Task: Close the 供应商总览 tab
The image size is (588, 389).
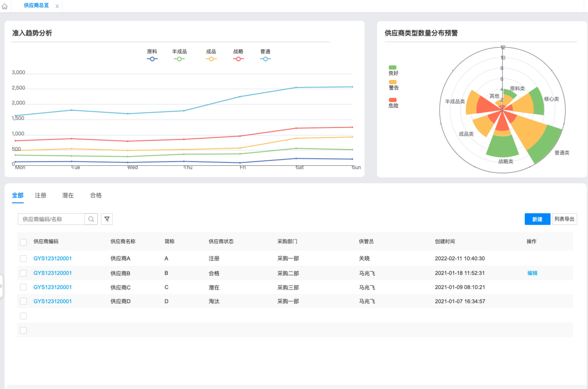Action: coord(57,6)
